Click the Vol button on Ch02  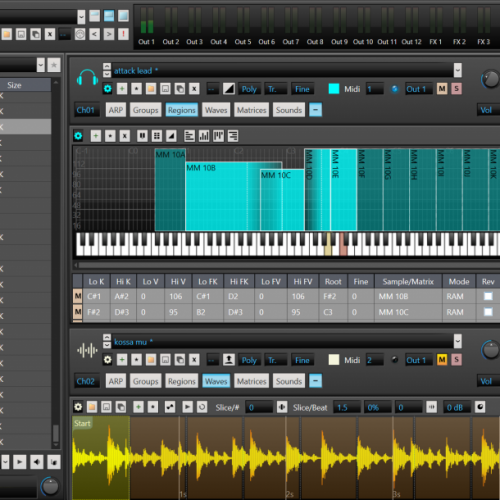(489, 381)
